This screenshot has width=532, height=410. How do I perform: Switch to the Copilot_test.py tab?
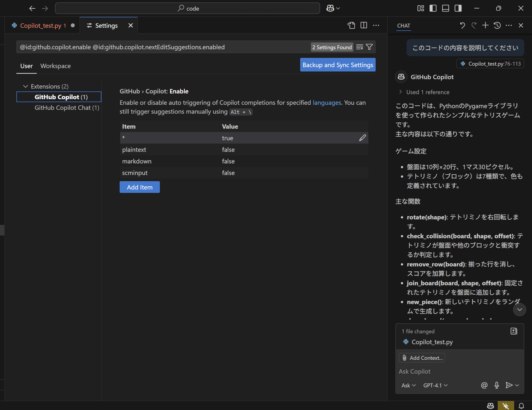click(x=43, y=25)
